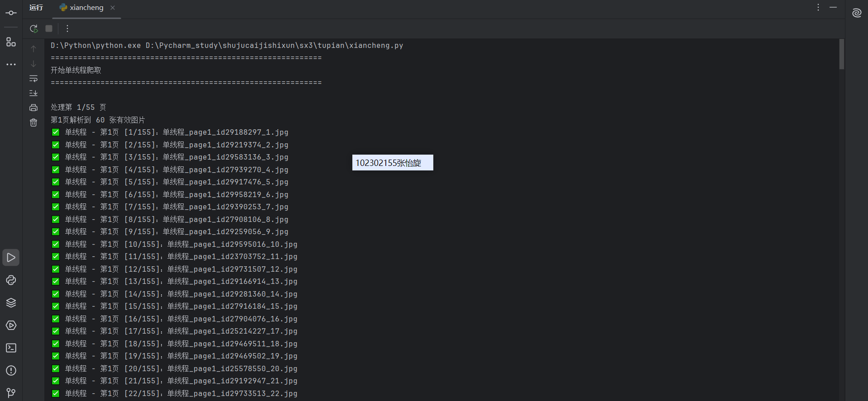Open the Commit tool window icon

tap(11, 13)
